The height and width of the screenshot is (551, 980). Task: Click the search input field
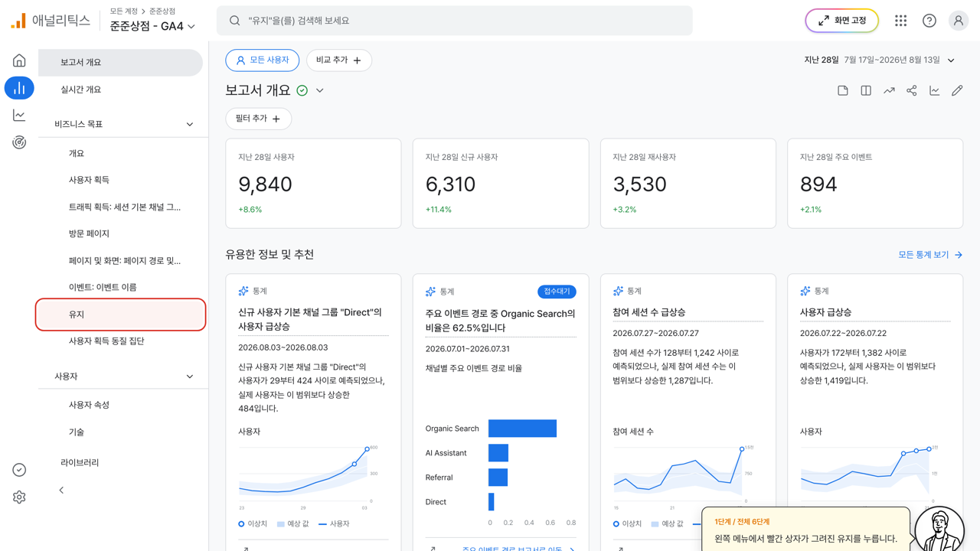pyautogui.click(x=454, y=21)
